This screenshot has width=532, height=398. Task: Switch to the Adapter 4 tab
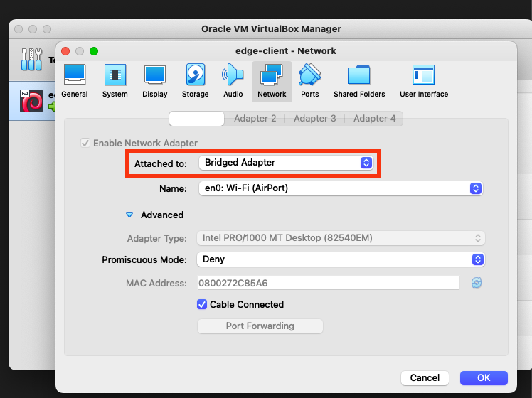pyautogui.click(x=374, y=119)
